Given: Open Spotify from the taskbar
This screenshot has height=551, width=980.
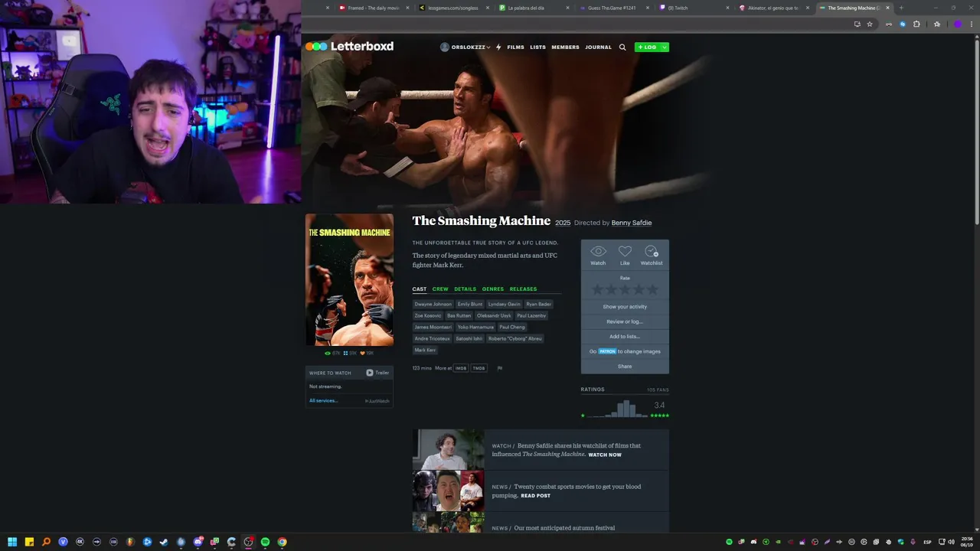Looking at the screenshot, I should [x=265, y=542].
